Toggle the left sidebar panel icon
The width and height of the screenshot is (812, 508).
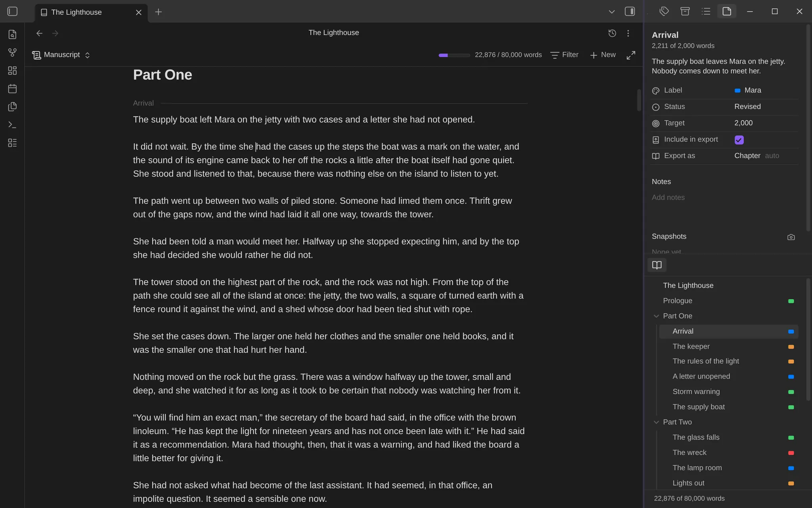pos(12,12)
